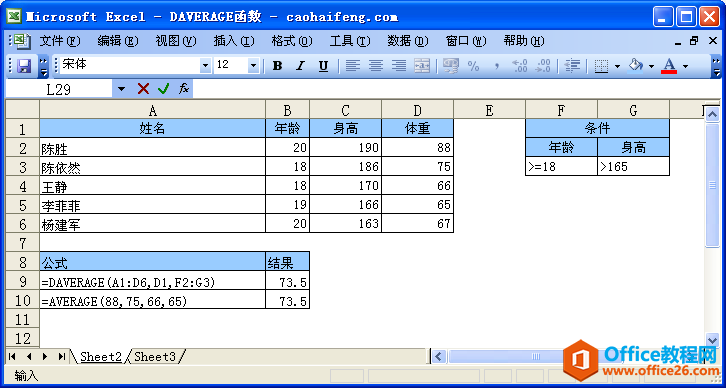The height and width of the screenshot is (388, 726).
Task: Toggle Underline formatting
Action: [x=323, y=66]
